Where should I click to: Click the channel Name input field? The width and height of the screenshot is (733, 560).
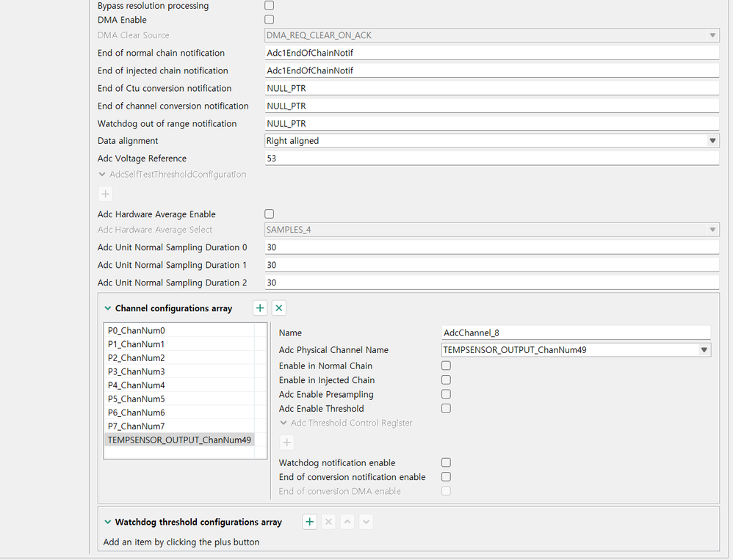pyautogui.click(x=576, y=333)
